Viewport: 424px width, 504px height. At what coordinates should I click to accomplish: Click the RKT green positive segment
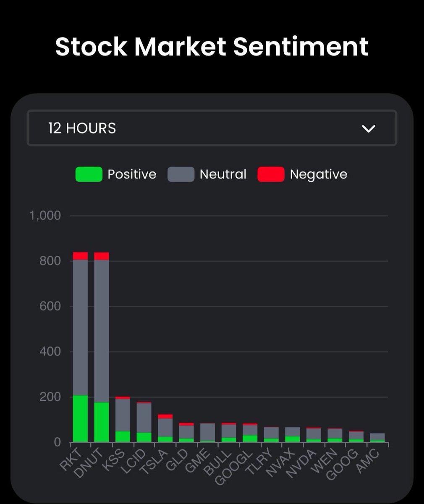click(x=80, y=419)
